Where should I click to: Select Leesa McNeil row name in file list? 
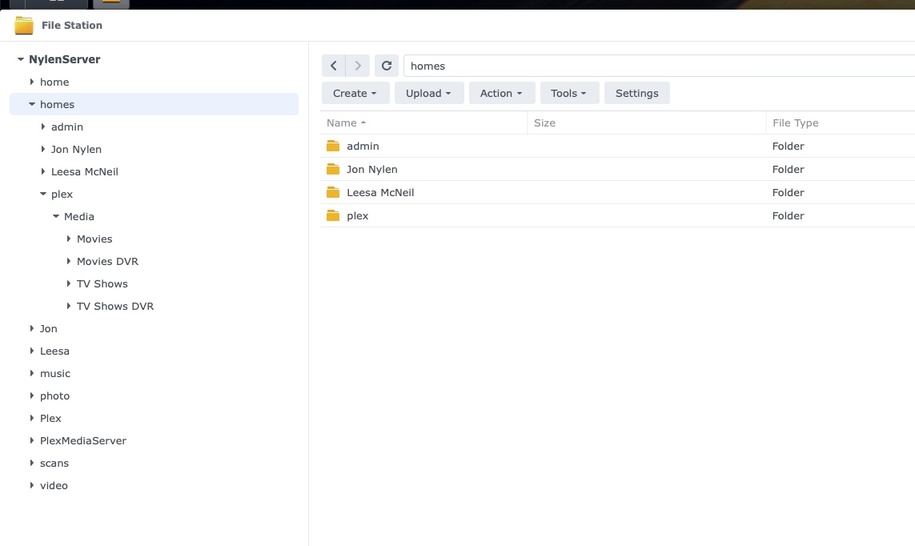pos(380,192)
